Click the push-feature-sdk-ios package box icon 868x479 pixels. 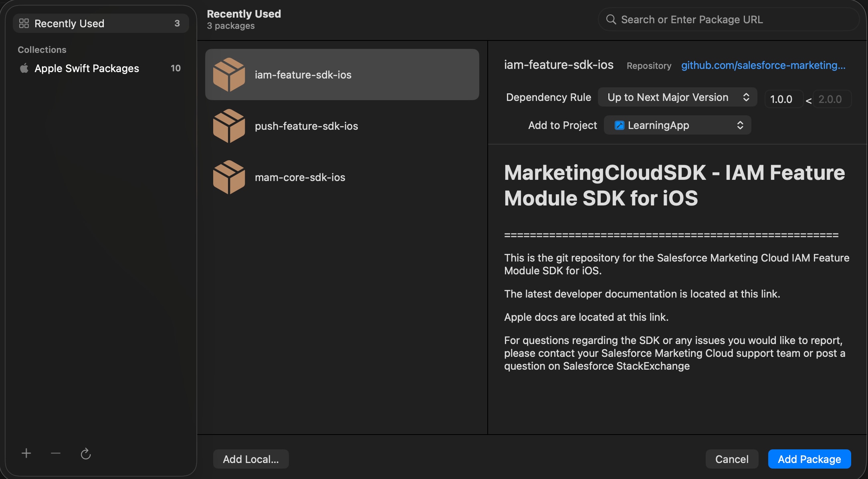[229, 126]
